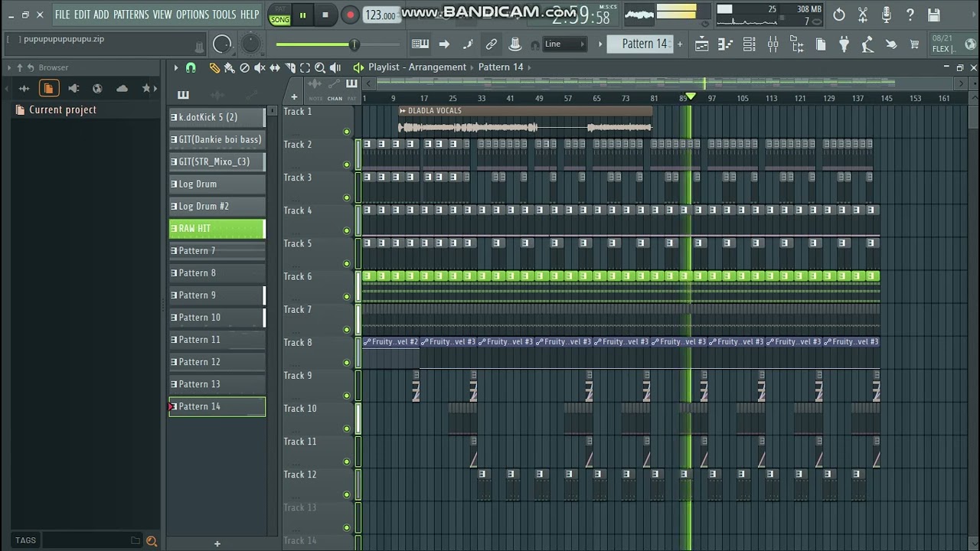Open the shopping cart content library

914,45
